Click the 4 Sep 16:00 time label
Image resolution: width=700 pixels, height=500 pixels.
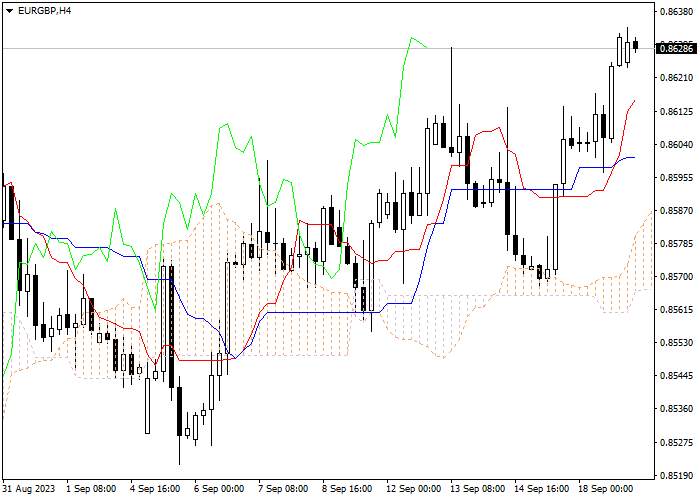(x=155, y=488)
